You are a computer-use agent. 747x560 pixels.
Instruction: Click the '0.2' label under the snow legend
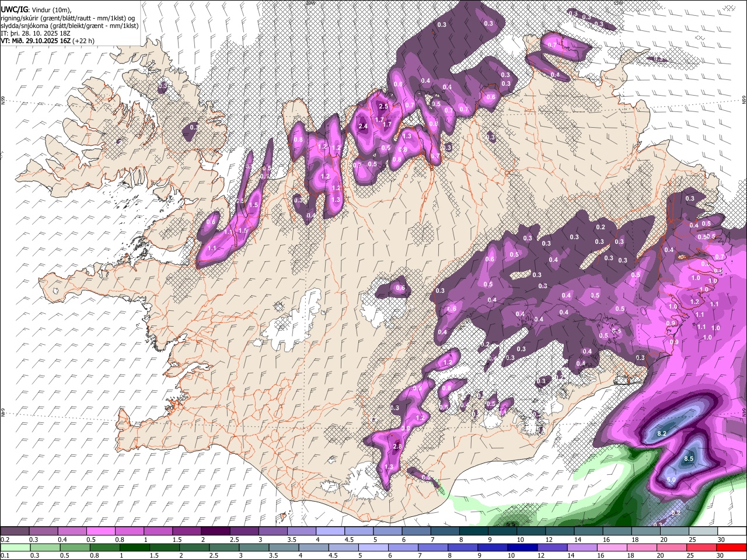5,540
